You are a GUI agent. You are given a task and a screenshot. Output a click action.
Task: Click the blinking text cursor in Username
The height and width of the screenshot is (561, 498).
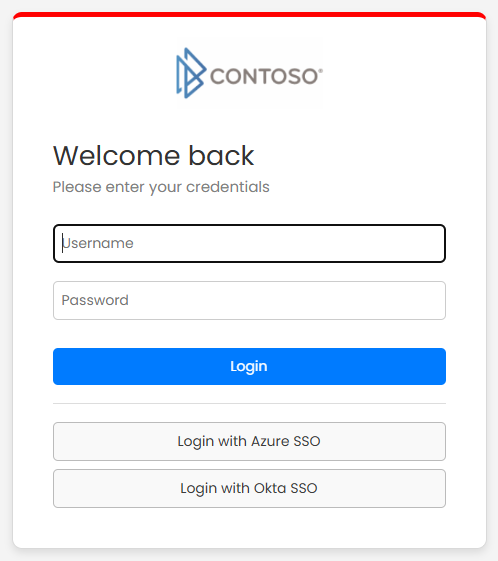(63, 243)
